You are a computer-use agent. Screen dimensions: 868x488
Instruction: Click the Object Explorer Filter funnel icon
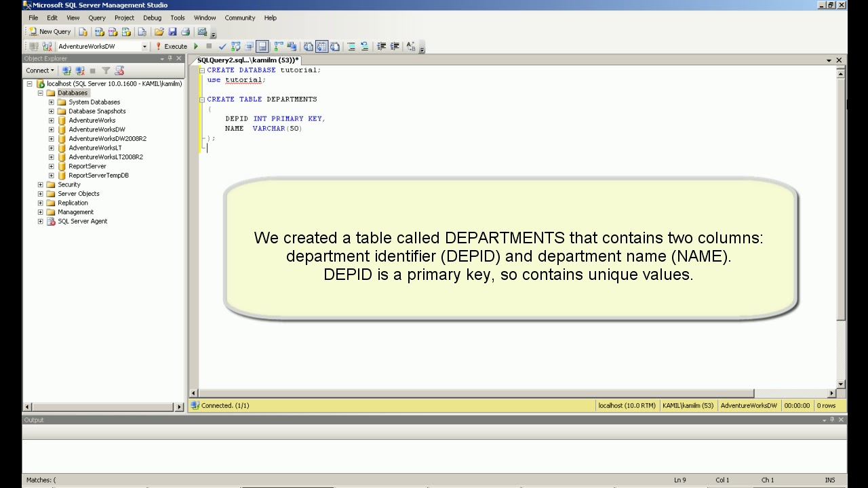pyautogui.click(x=106, y=70)
